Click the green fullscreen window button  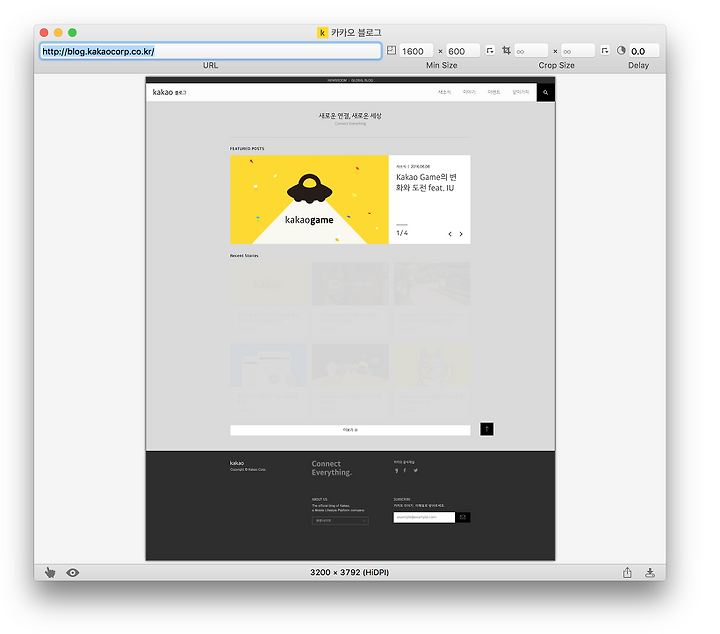72,33
